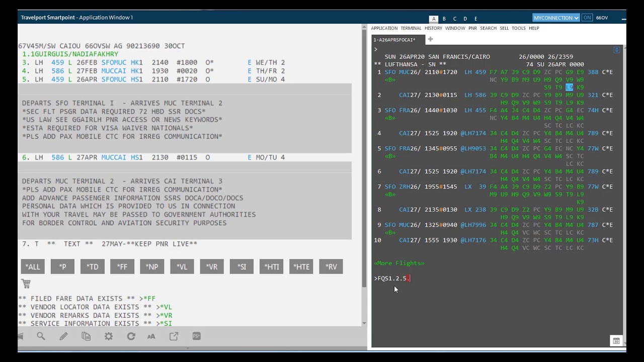Click the «More Flights» link

pos(399,263)
